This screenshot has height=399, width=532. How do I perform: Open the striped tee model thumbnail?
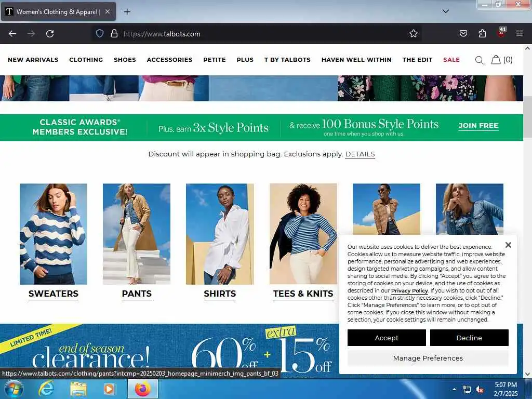point(303,234)
